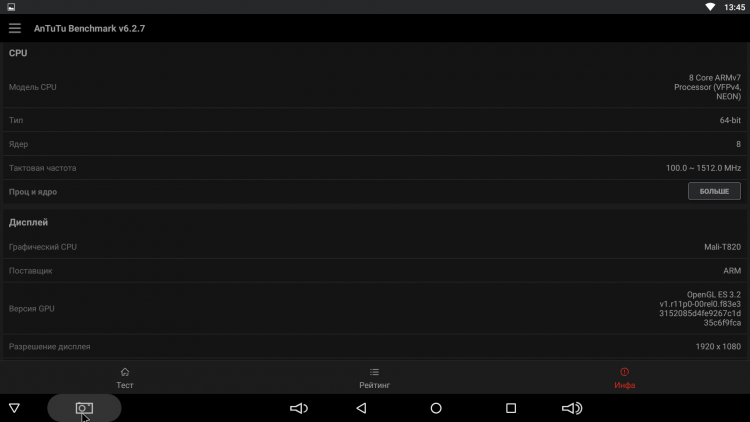The image size is (750, 422).
Task: Open recent apps with the square button
Action: point(511,408)
